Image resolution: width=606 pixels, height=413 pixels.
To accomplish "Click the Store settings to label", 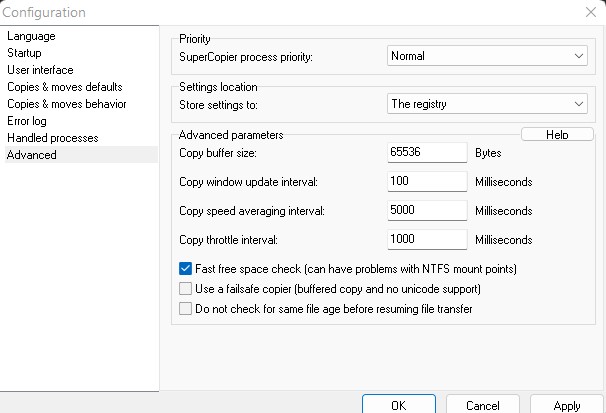I will tap(218, 105).
